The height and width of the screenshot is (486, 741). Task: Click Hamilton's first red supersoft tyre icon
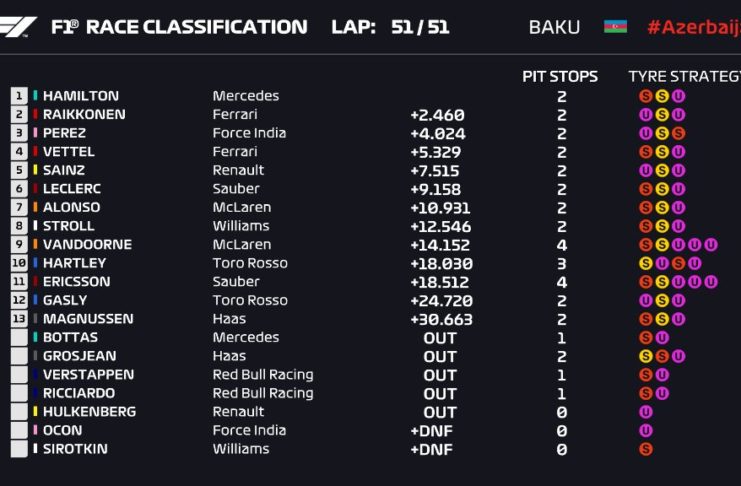[645, 96]
